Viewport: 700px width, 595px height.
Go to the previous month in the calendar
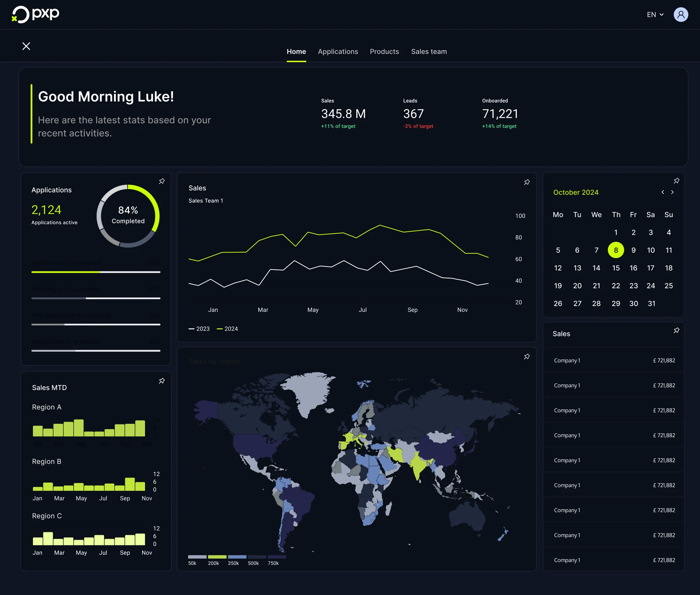tap(663, 192)
